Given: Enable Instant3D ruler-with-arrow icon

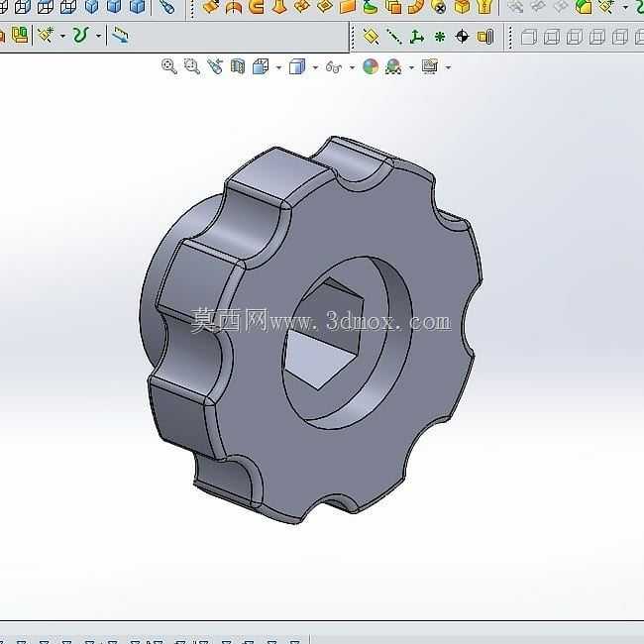Looking at the screenshot, I should [x=120, y=36].
